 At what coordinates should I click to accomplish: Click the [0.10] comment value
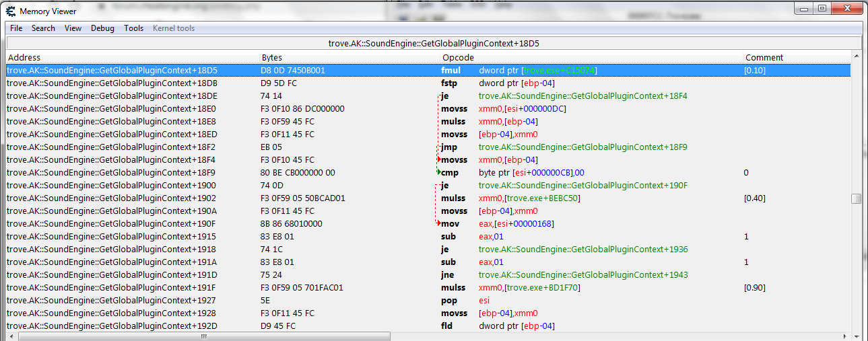coord(754,70)
